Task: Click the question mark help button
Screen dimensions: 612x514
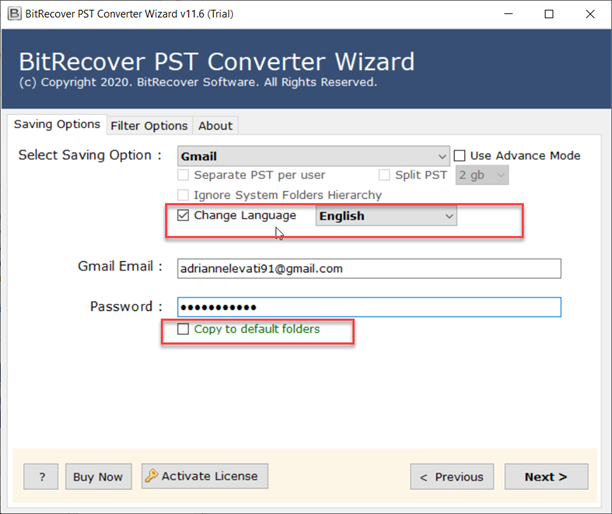Action: [41, 477]
